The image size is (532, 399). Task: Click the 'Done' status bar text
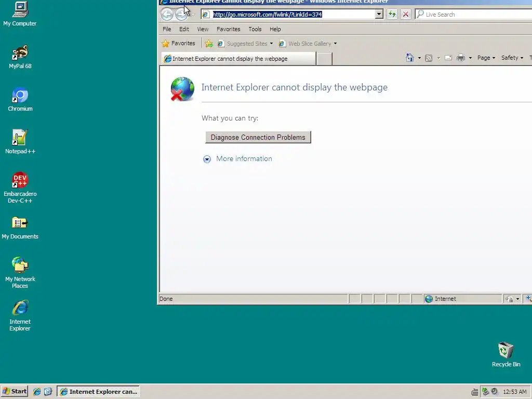pos(166,299)
